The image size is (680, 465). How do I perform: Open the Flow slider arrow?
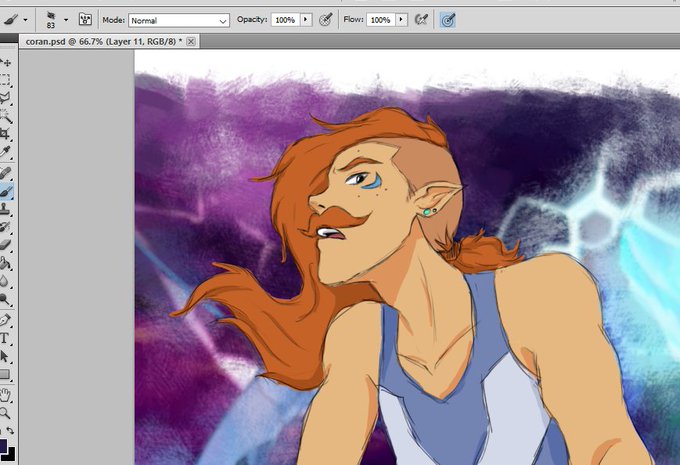tap(402, 20)
